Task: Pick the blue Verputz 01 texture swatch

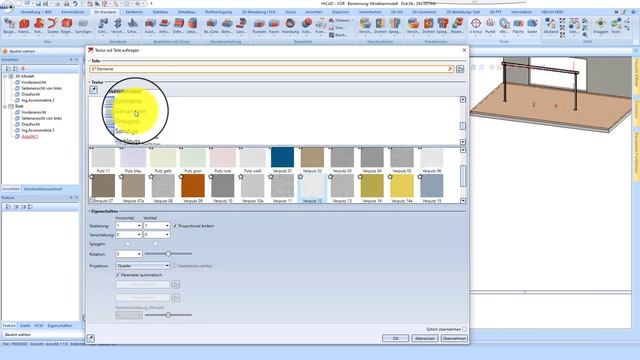Action: coord(282,158)
